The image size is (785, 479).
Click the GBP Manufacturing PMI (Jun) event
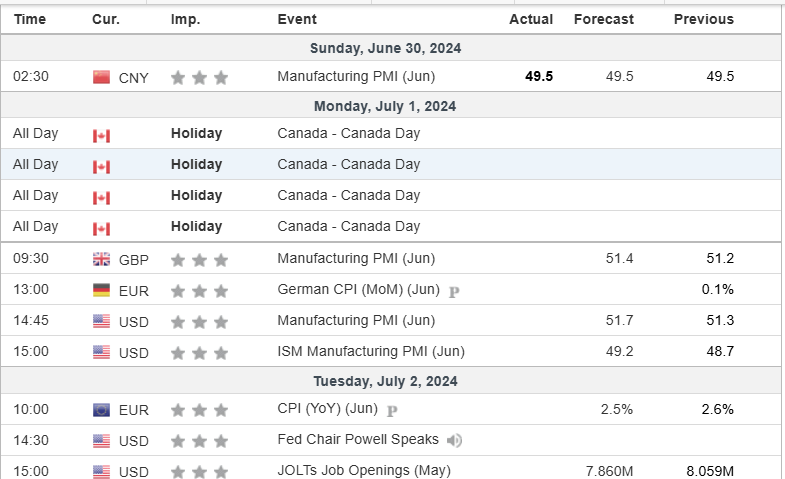355,258
